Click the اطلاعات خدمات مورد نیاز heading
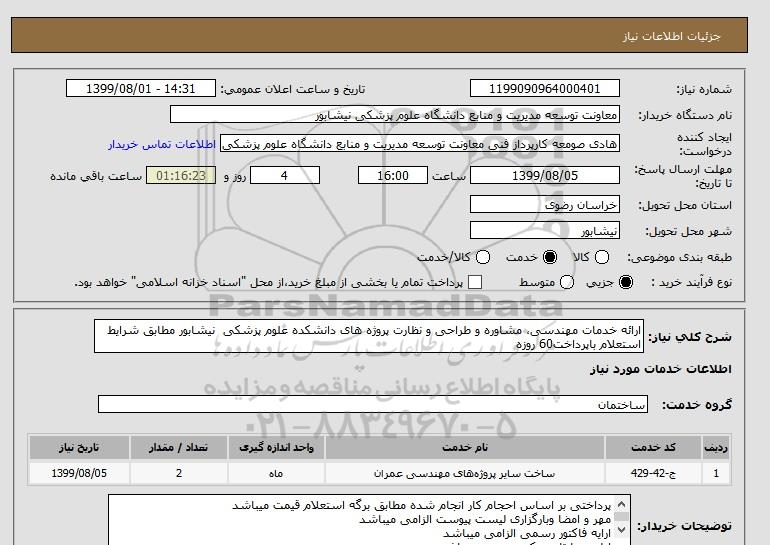The width and height of the screenshot is (770, 545). [660, 369]
